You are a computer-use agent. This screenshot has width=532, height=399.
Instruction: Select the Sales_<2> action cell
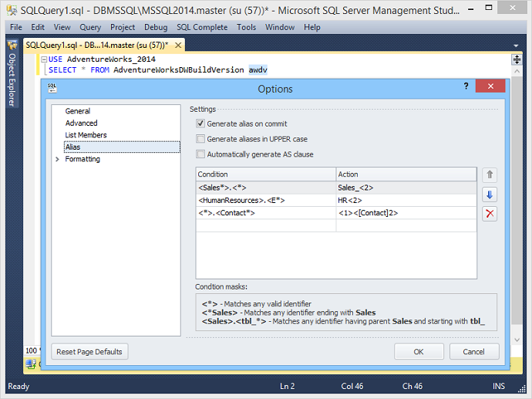point(406,188)
